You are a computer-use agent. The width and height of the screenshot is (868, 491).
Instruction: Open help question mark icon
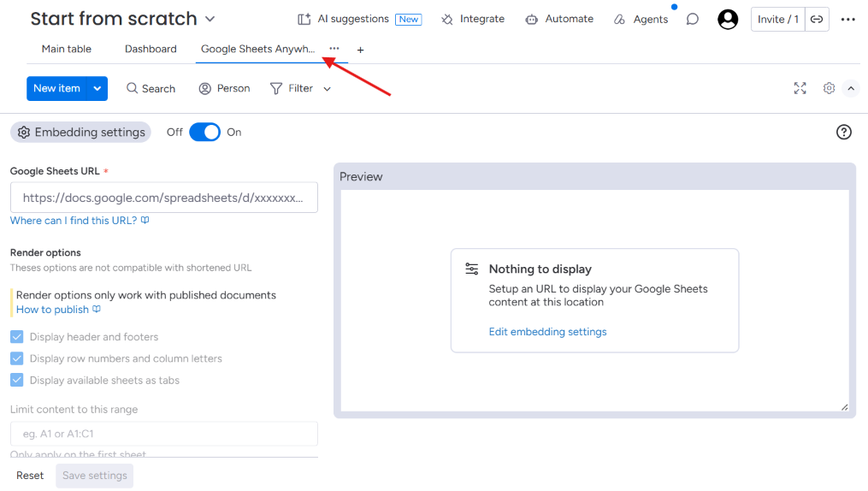coord(844,133)
